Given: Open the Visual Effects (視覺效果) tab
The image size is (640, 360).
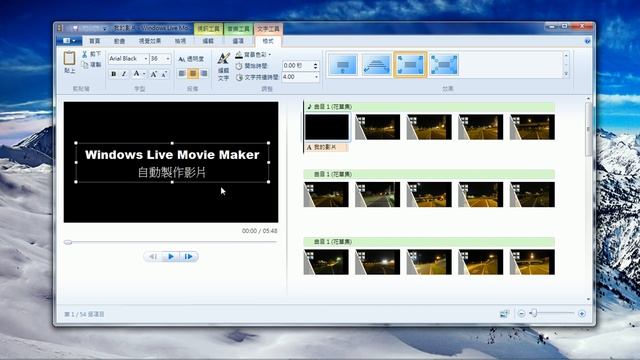Looking at the screenshot, I should click(150, 41).
